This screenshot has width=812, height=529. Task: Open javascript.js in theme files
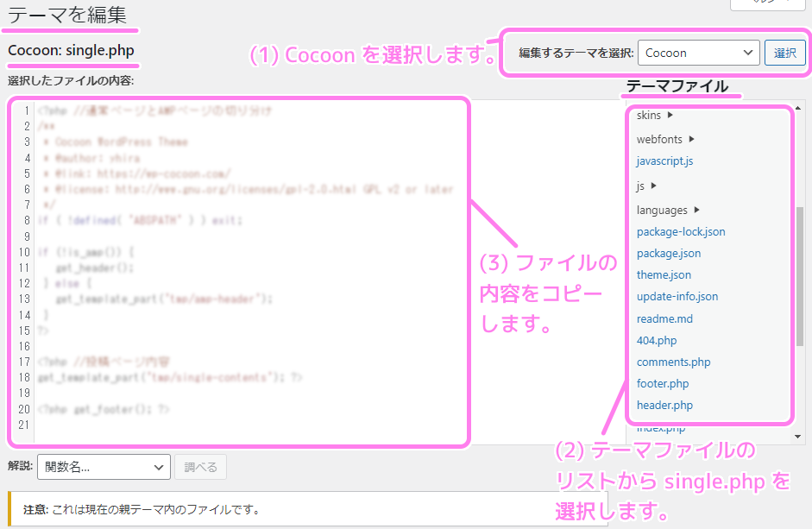(x=664, y=161)
